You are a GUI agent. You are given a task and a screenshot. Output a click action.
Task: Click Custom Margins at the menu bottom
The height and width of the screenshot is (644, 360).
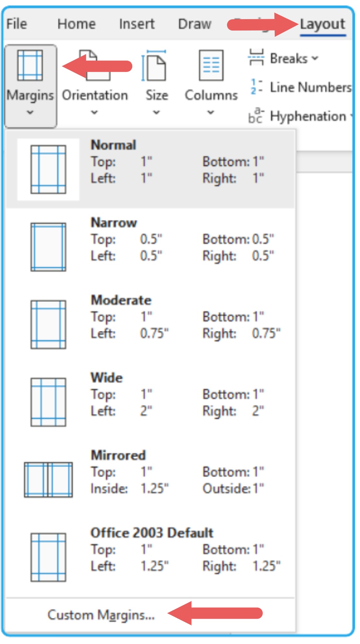tap(101, 615)
